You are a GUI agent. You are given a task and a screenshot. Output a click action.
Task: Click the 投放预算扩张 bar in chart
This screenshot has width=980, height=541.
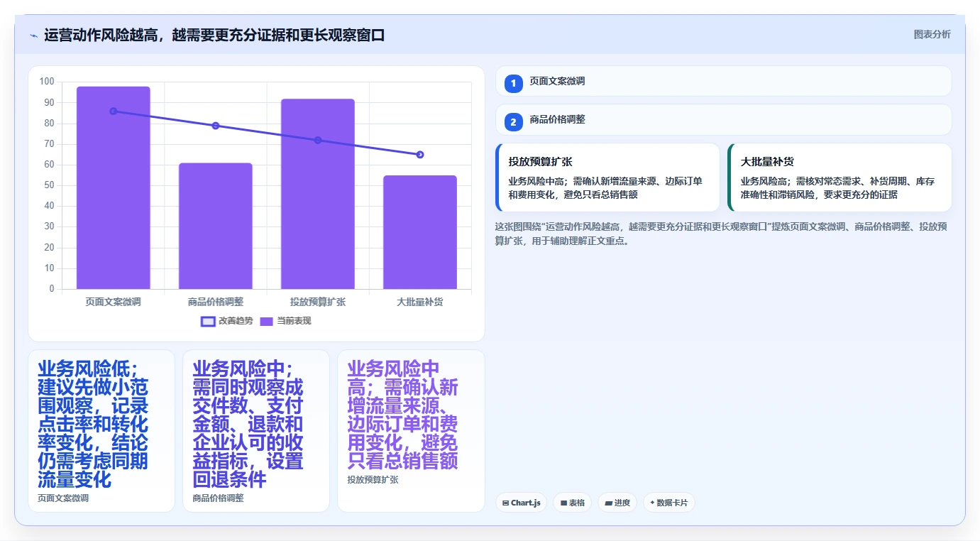point(318,194)
